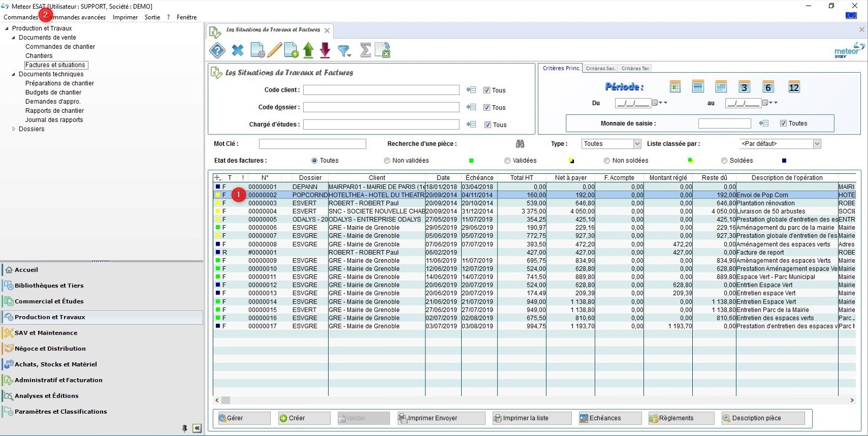The height and width of the screenshot is (436, 868).
Task: Click the red down arrow icon
Action: tap(325, 50)
